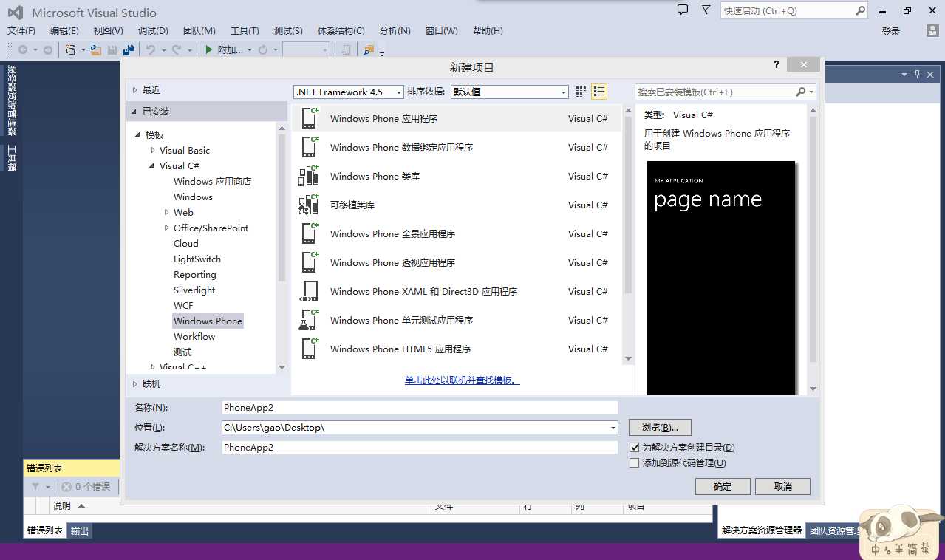
Task: Select the 可移植类库 template icon
Action: (309, 205)
